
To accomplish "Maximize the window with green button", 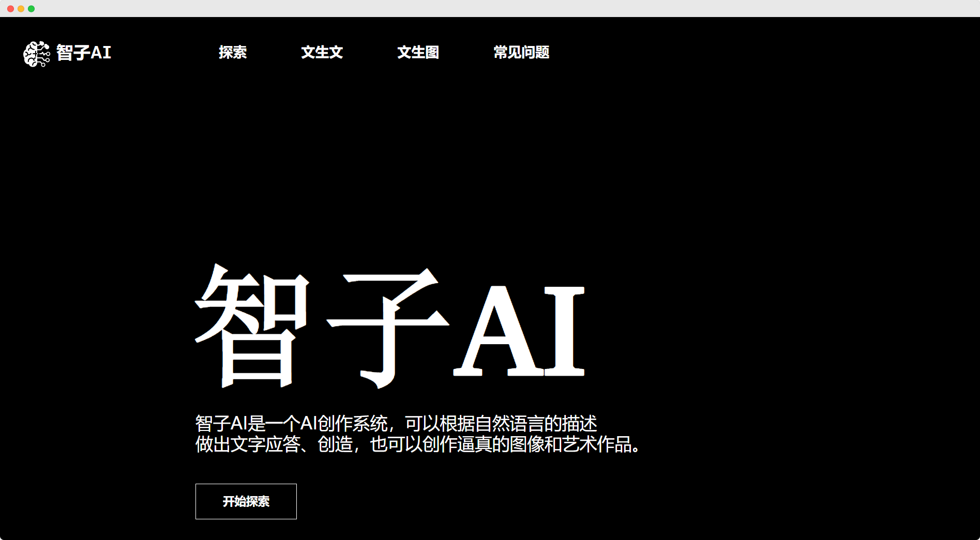I will [31, 9].
